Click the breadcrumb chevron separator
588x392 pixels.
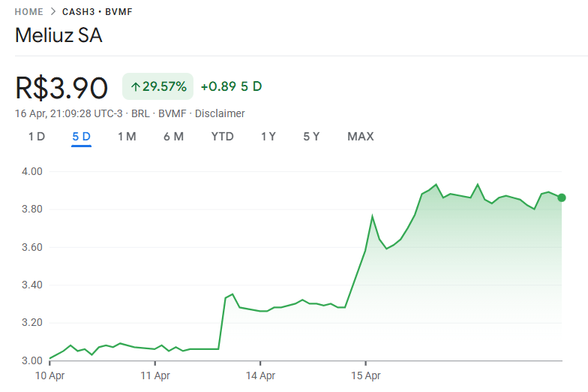[x=52, y=12]
